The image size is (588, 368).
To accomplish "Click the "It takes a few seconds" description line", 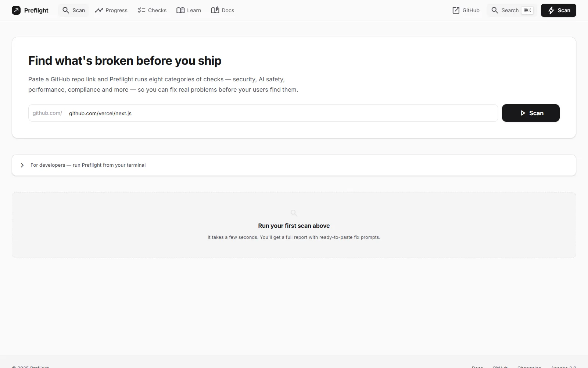I will (294, 237).
